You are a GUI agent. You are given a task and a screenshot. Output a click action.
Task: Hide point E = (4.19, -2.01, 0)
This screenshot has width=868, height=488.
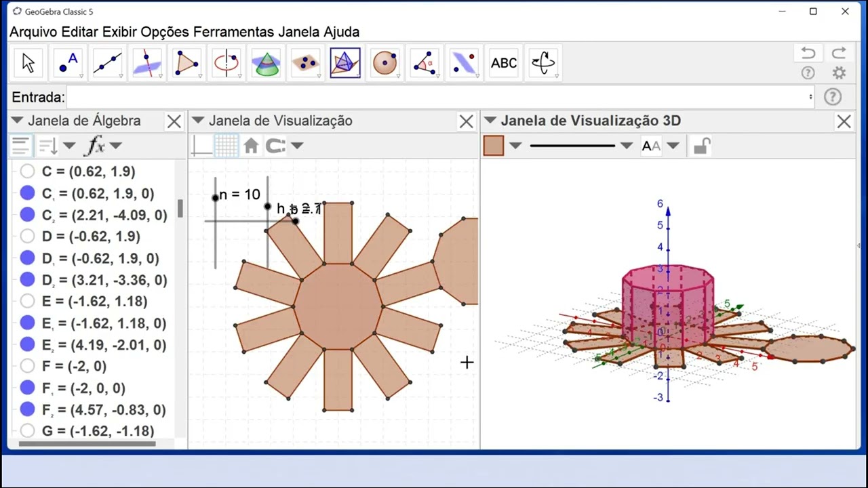coord(27,345)
